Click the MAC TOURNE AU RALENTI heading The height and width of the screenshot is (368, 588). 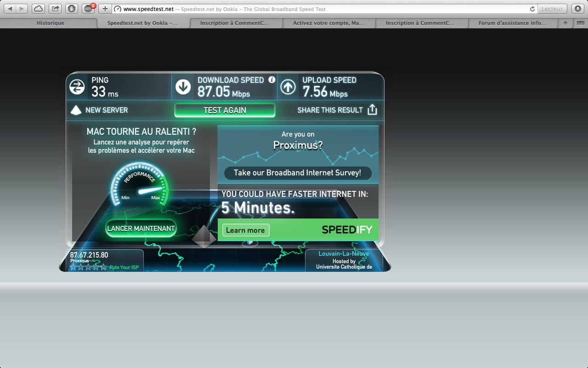click(141, 132)
